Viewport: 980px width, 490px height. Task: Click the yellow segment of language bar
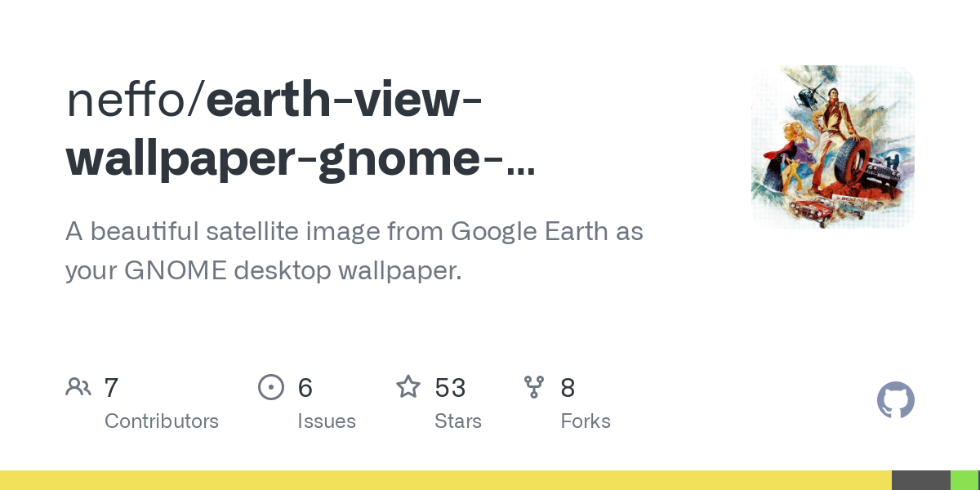446,480
